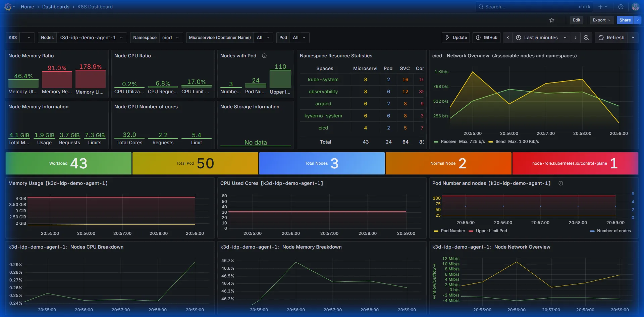This screenshot has width=644, height=317.
Task: Focus the Search field
Action: [534, 7]
